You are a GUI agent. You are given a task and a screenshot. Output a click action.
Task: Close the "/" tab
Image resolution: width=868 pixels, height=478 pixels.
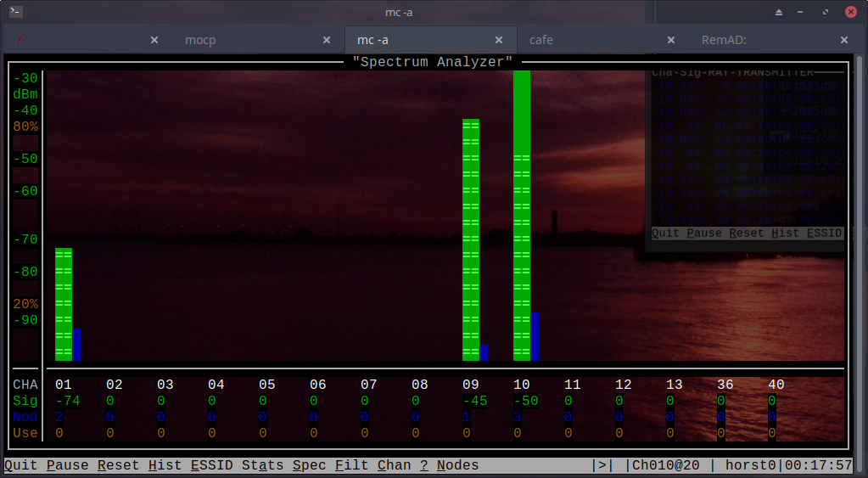tap(154, 40)
